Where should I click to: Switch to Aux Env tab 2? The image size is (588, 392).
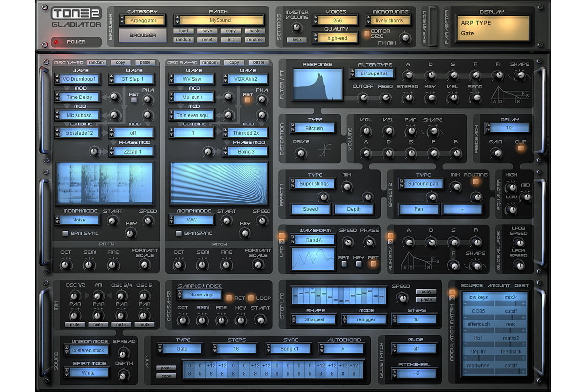coord(391,241)
